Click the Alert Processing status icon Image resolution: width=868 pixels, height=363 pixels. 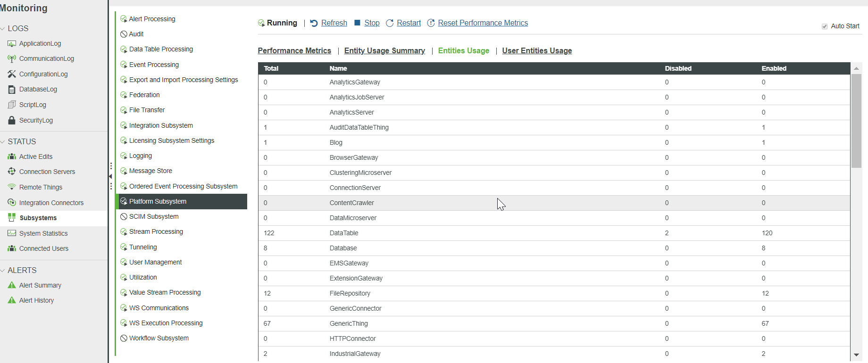[124, 19]
